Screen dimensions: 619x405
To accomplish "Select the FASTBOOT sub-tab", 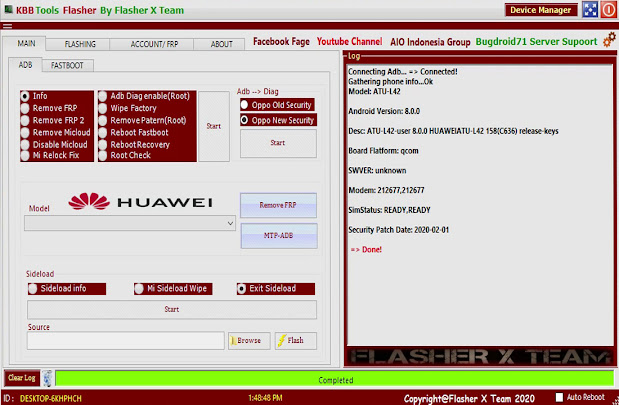I will click(67, 66).
